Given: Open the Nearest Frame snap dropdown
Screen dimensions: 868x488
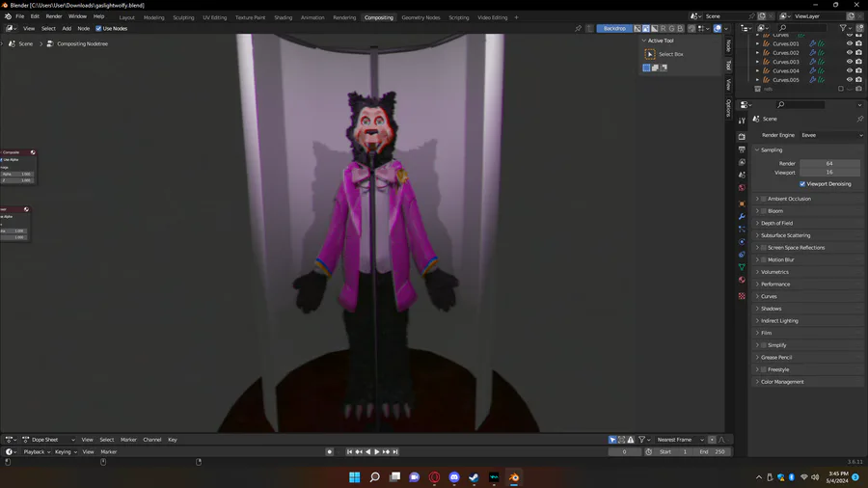Looking at the screenshot, I should 680,440.
